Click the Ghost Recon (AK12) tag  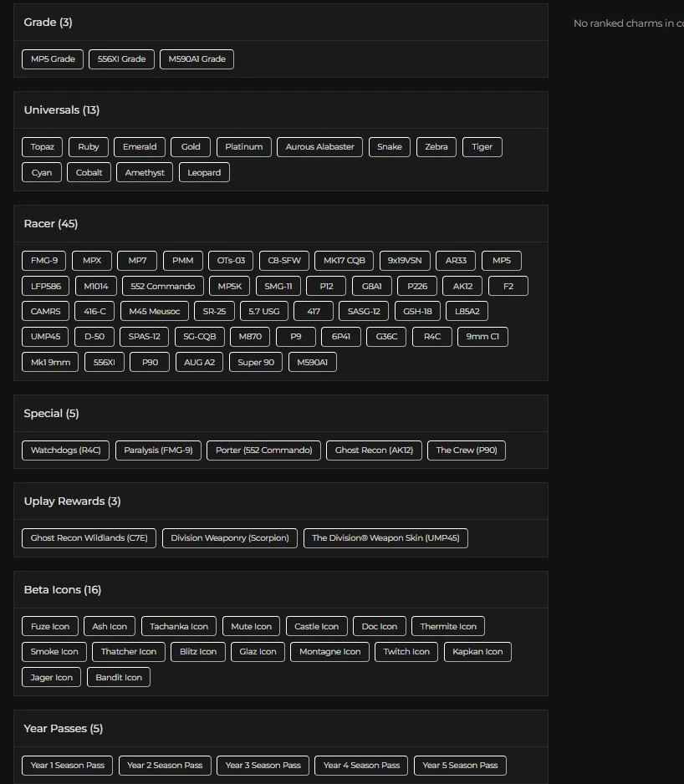point(374,451)
